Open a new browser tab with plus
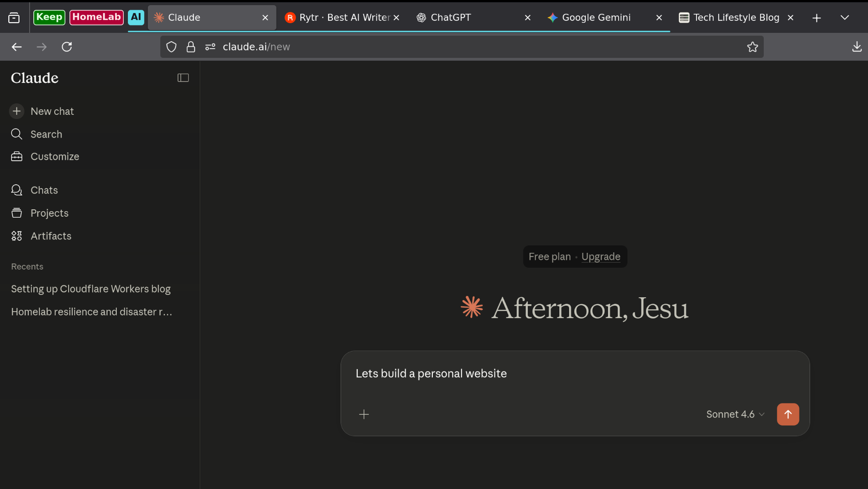Viewport: 868px width, 489px height. point(817,18)
